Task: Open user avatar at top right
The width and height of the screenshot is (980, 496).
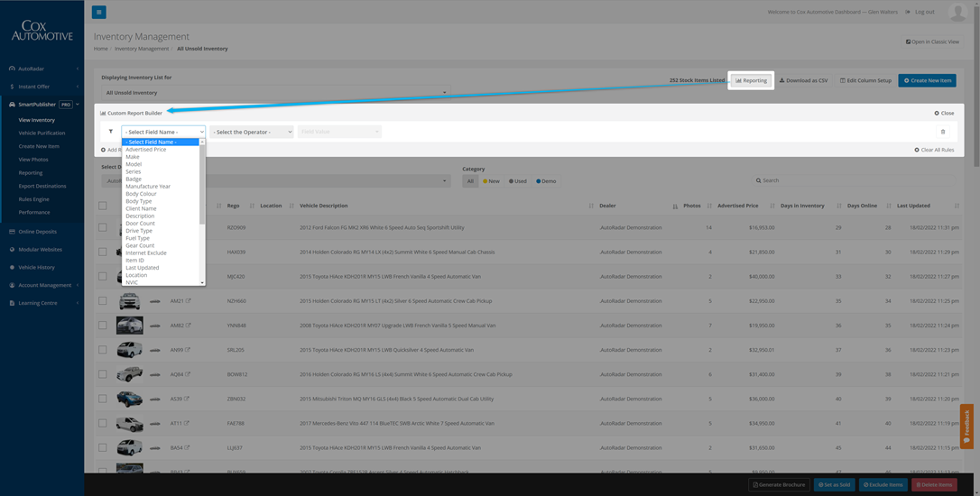Action: pos(957,12)
